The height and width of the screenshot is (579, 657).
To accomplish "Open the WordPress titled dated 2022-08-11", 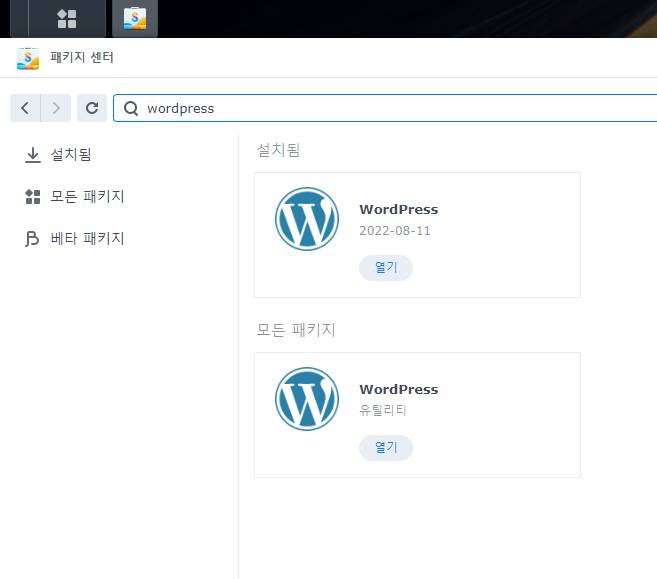I will pyautogui.click(x=398, y=209).
